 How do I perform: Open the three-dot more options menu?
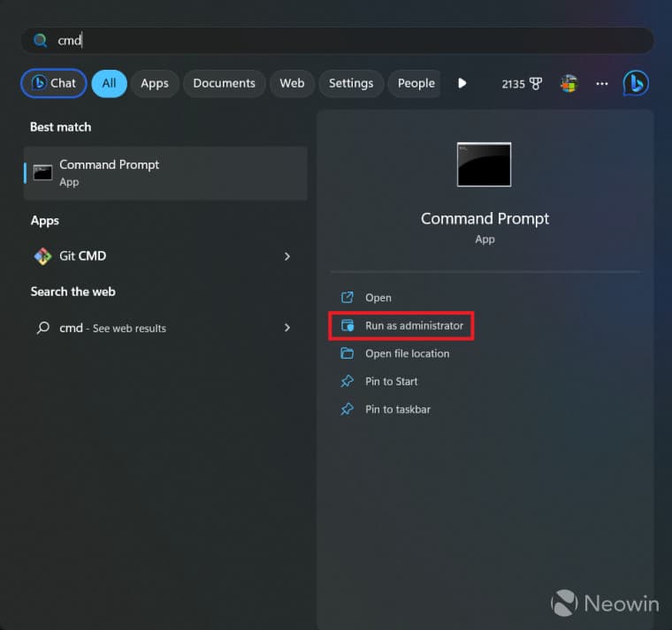[x=602, y=84]
